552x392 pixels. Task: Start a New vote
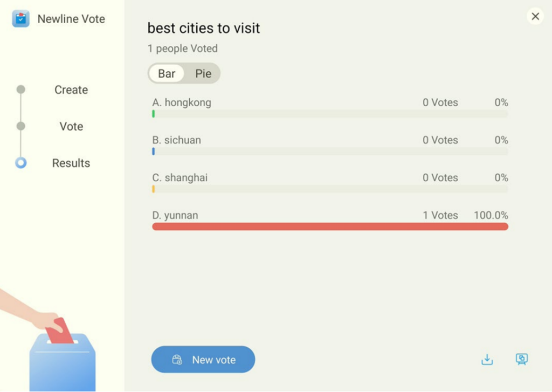coord(203,360)
